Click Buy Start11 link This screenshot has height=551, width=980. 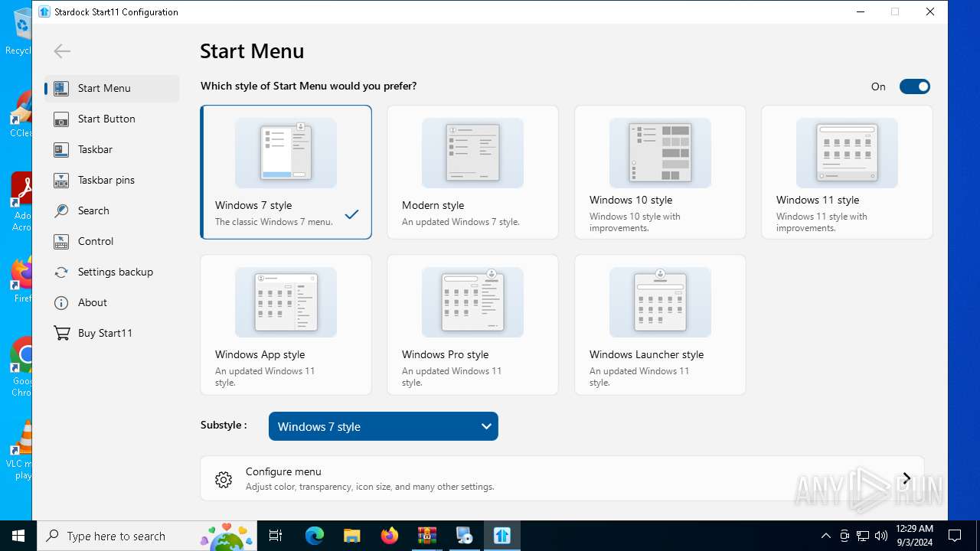tap(112, 333)
